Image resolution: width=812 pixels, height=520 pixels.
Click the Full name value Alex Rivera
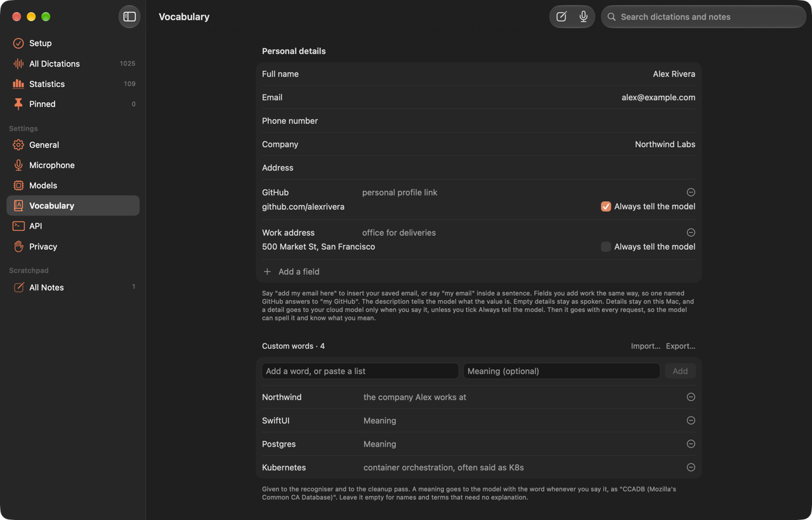(674, 74)
